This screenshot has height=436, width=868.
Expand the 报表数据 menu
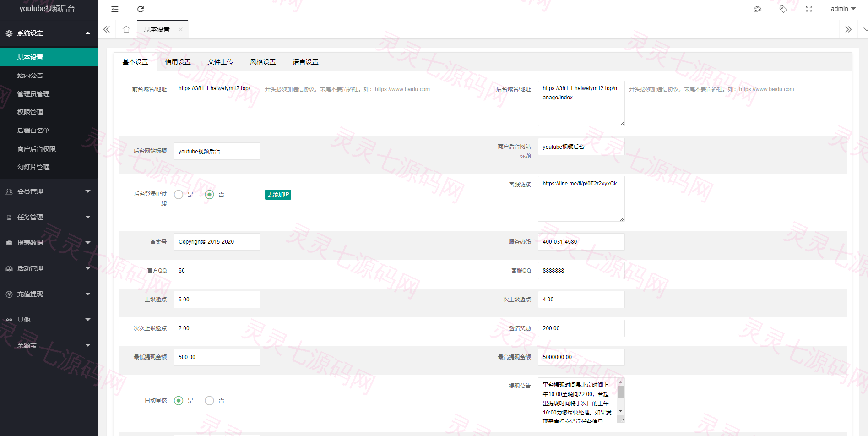pyautogui.click(x=88, y=243)
